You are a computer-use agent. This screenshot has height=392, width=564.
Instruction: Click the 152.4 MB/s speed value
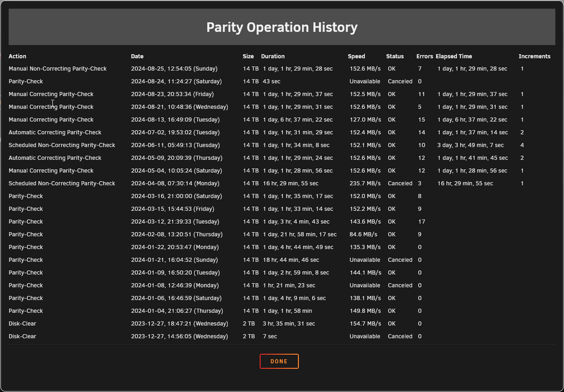[x=365, y=133]
